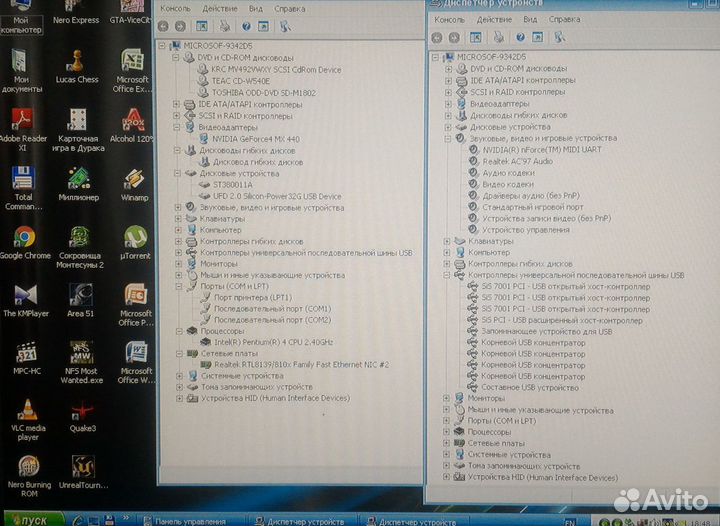Viewport: 720px width, 526px height.
Task: Select Составное USB устройство entry
Action: pos(530,387)
